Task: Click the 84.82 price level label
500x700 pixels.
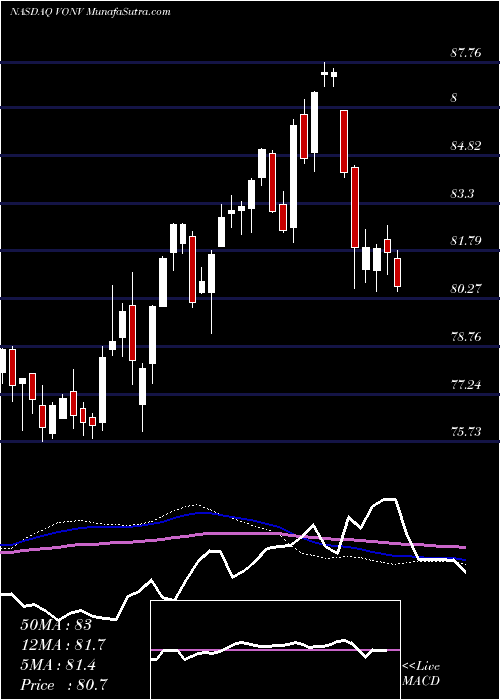Action: [466, 146]
